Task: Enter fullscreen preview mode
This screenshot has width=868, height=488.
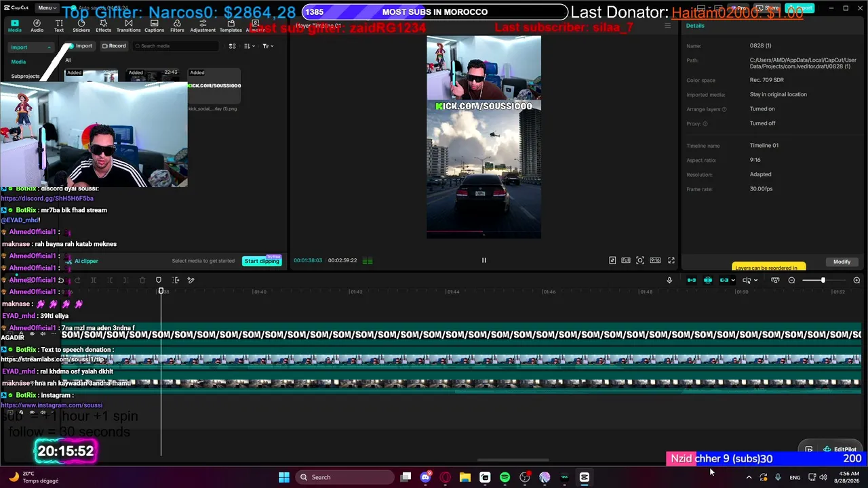Action: 671,260
